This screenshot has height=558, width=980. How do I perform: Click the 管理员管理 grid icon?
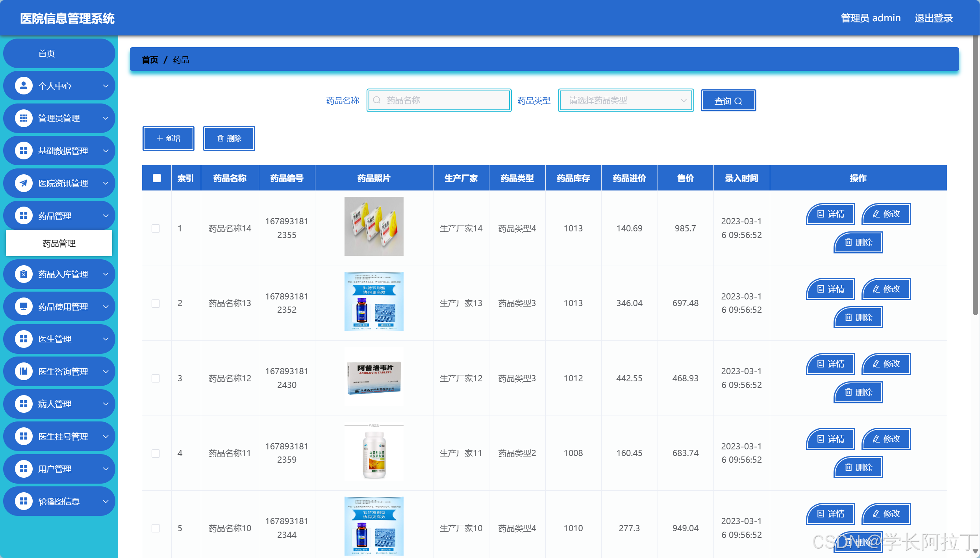pyautogui.click(x=23, y=118)
